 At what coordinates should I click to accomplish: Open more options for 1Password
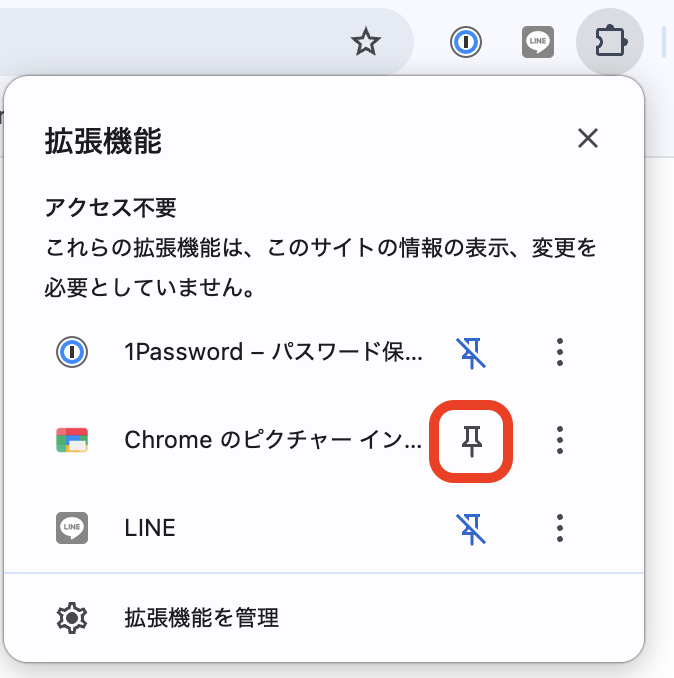(560, 352)
